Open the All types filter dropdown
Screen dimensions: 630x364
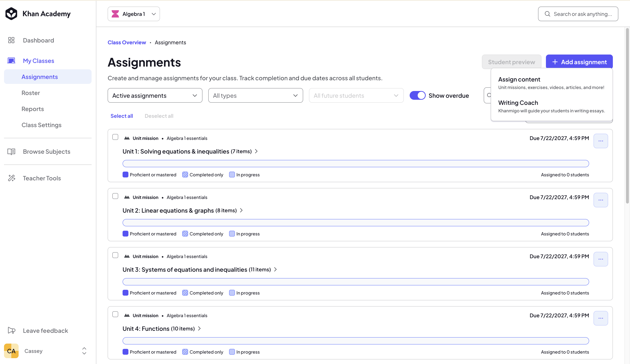pos(256,96)
